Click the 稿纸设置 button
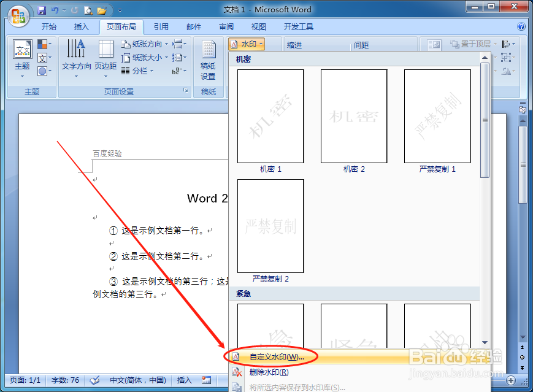The height and width of the screenshot is (392, 533). click(209, 60)
